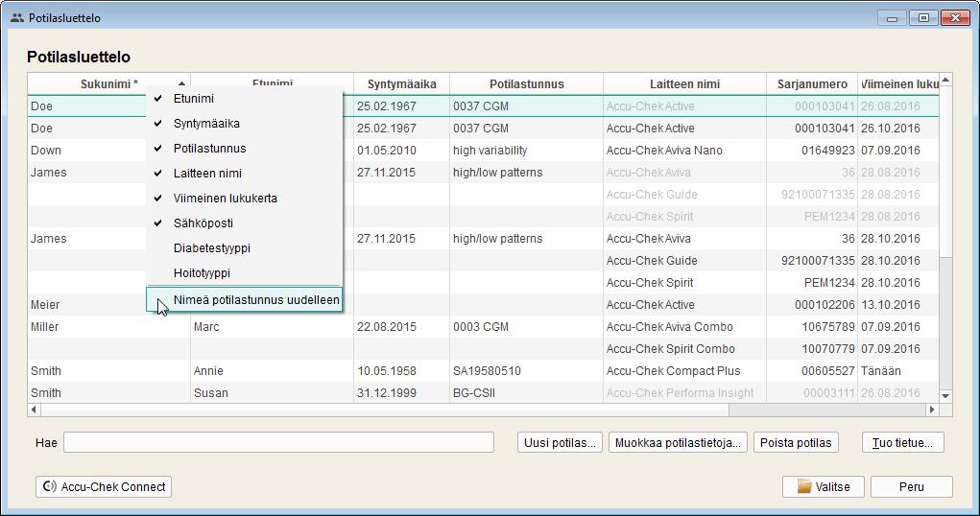The width and height of the screenshot is (980, 516).
Task: Click the Tänään last read date
Action: [880, 371]
